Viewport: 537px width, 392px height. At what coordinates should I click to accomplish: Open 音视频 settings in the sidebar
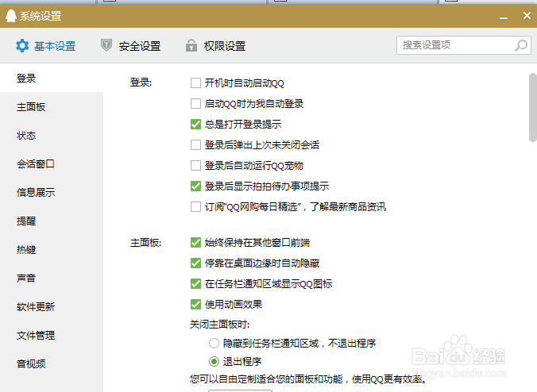coord(52,363)
